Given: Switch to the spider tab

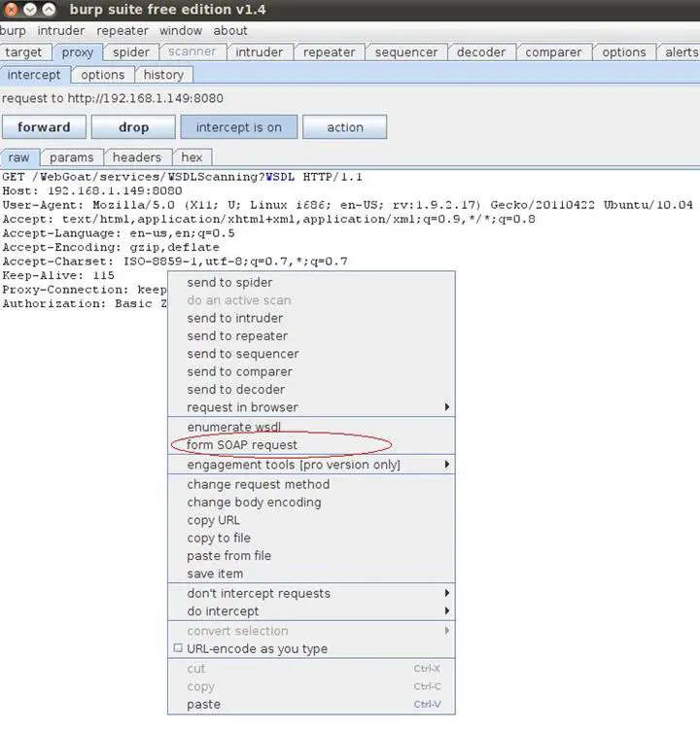Looking at the screenshot, I should (130, 52).
